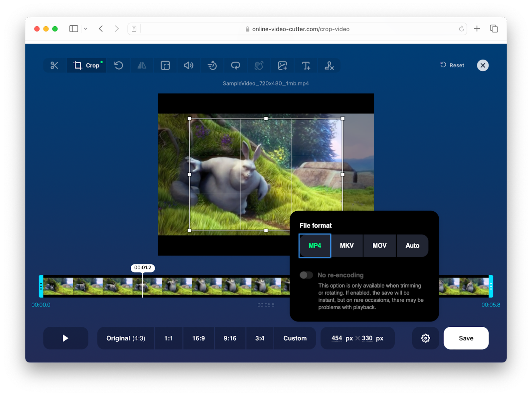The width and height of the screenshot is (532, 396).
Task: Choose the 16:9 aspect ratio
Action: pos(199,338)
